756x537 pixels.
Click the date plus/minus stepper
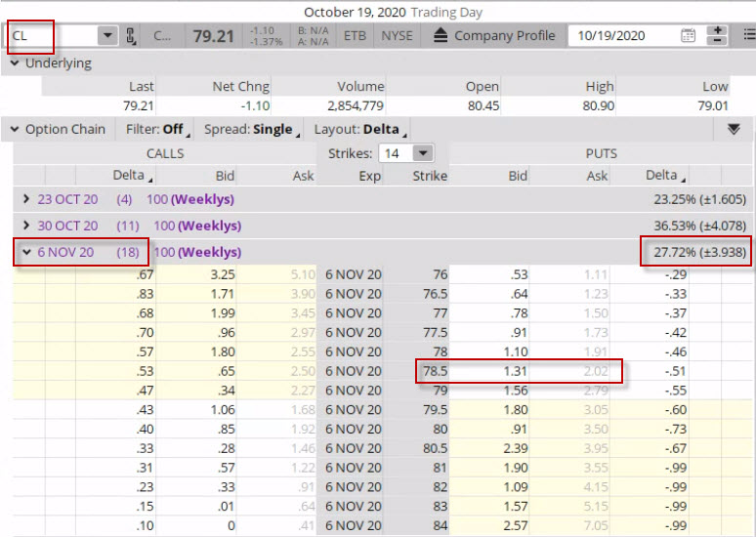pyautogui.click(x=718, y=36)
